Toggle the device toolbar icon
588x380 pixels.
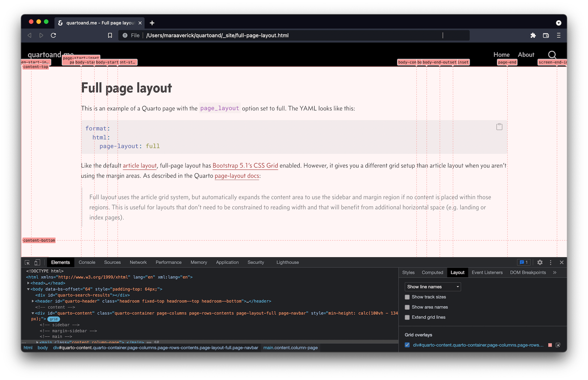click(x=37, y=262)
